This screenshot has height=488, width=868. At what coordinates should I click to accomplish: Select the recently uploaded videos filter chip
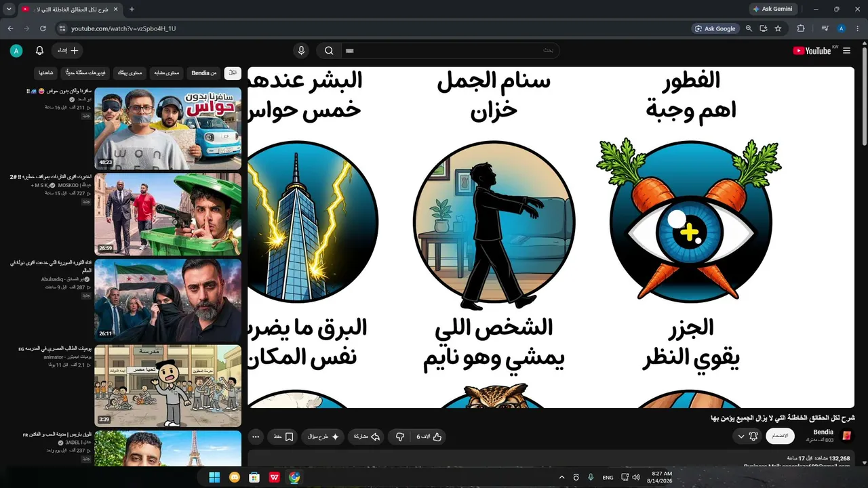[x=85, y=73]
